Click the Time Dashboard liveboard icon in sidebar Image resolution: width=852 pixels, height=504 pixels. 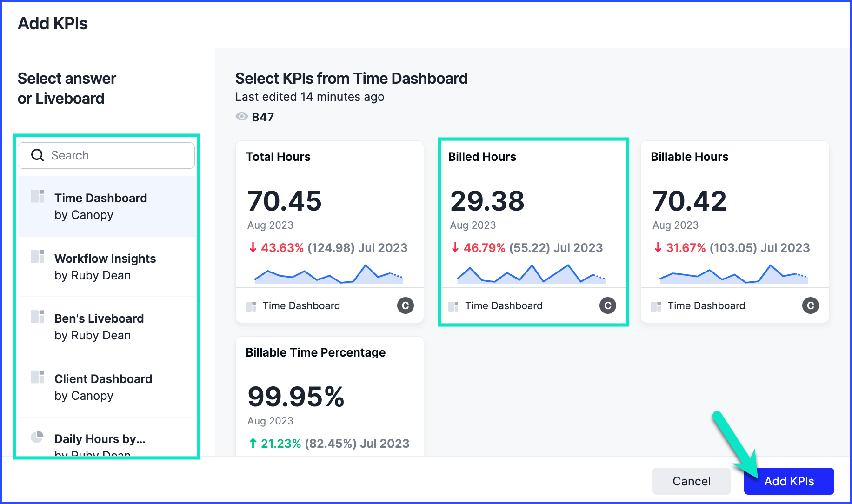38,196
